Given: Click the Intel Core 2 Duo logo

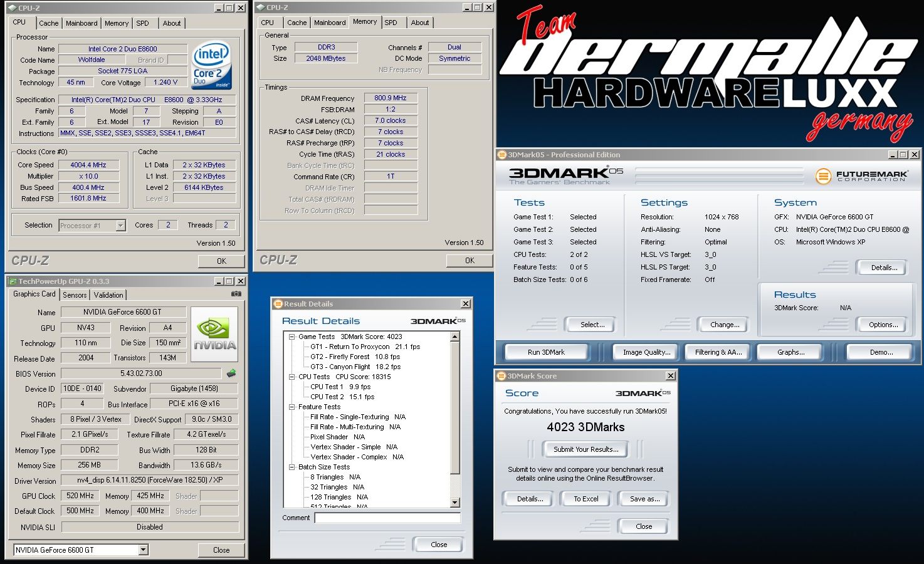Looking at the screenshot, I should coord(211,65).
